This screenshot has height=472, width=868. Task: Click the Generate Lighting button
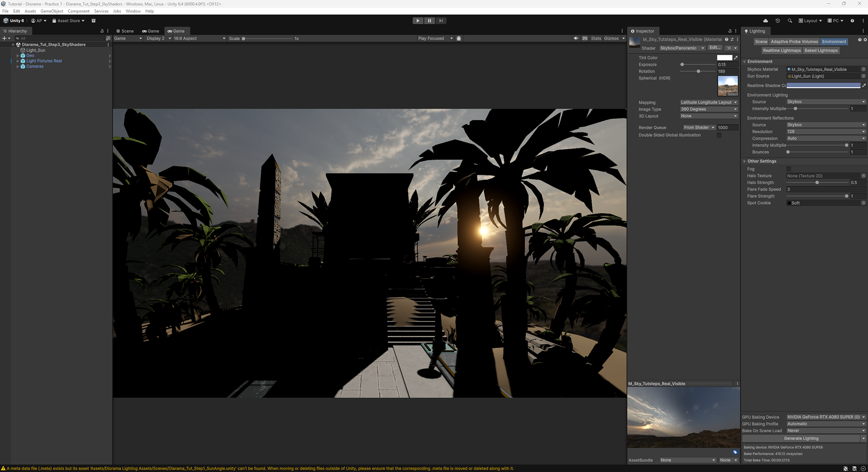click(x=801, y=439)
